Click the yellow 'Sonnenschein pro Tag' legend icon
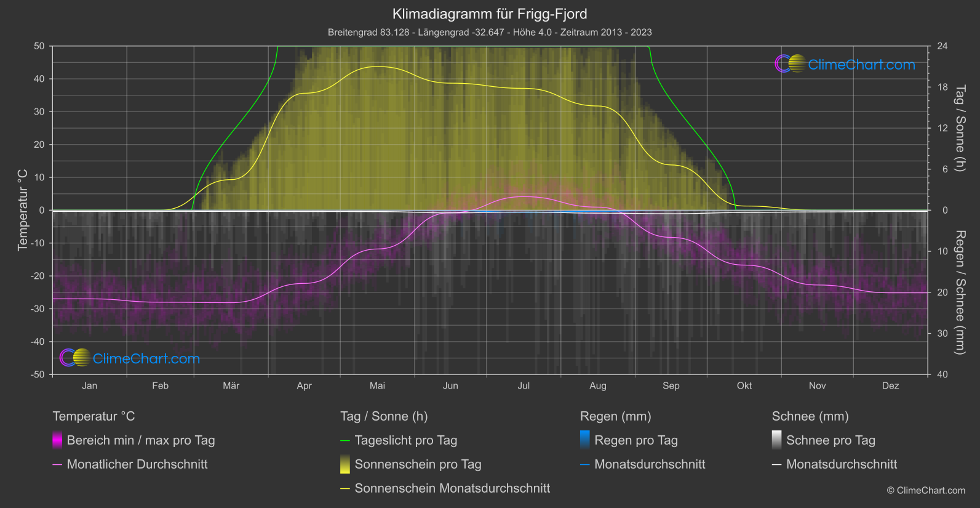Viewport: 980px width, 508px height. [x=345, y=464]
